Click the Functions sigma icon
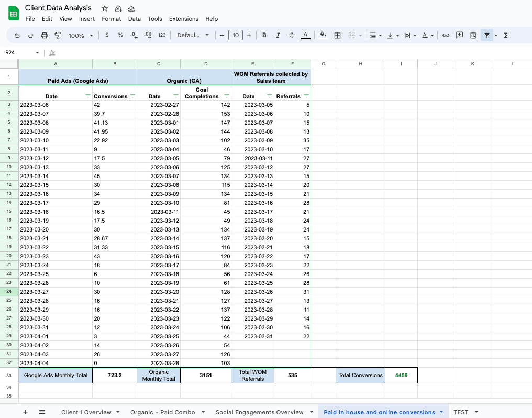 pyautogui.click(x=505, y=35)
